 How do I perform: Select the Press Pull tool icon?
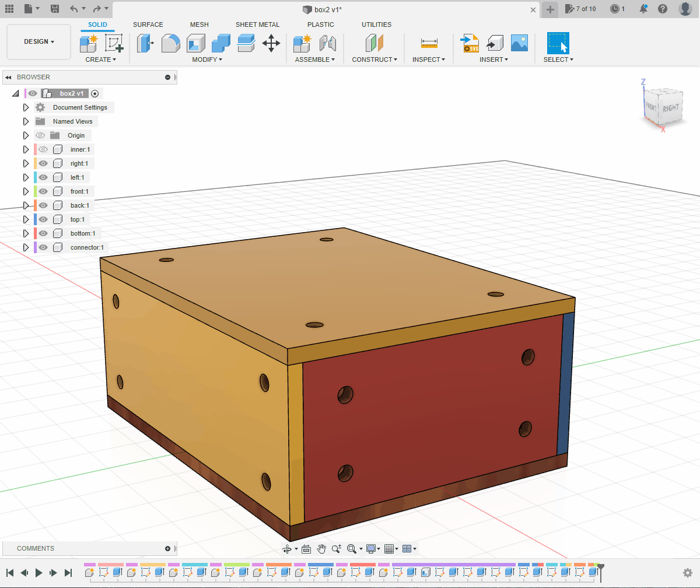coord(145,43)
